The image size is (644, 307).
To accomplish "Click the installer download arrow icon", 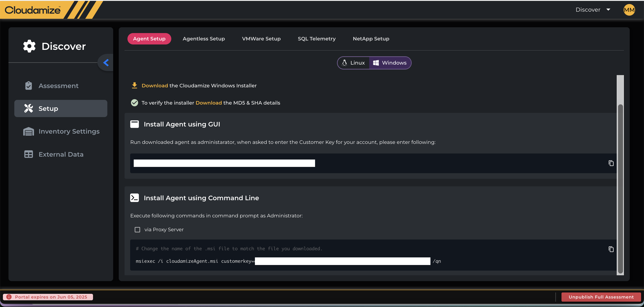I will (134, 85).
